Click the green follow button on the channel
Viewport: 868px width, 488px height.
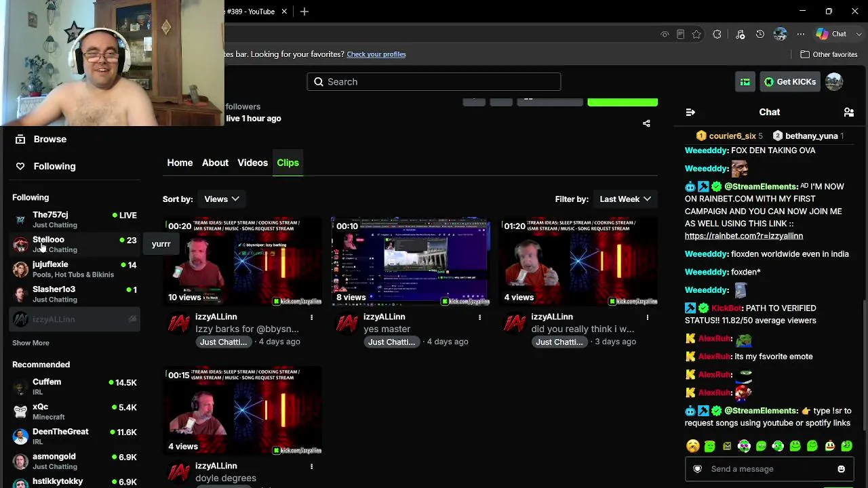pos(623,102)
